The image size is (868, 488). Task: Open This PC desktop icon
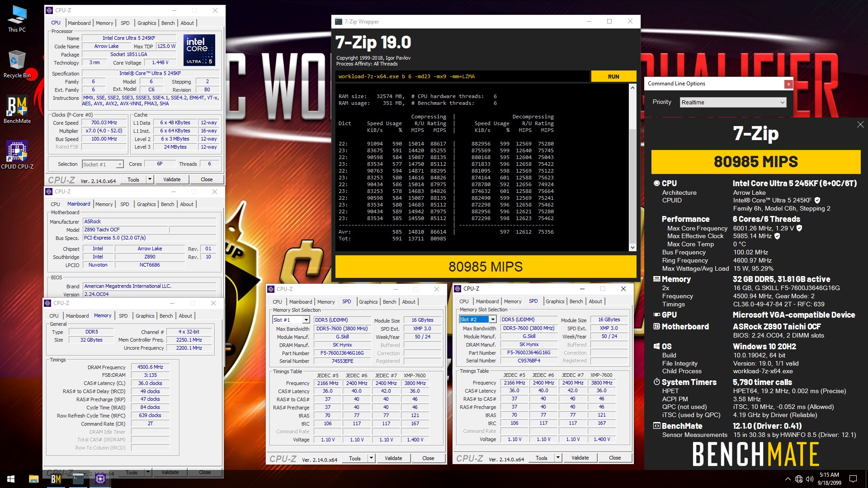pyautogui.click(x=17, y=19)
